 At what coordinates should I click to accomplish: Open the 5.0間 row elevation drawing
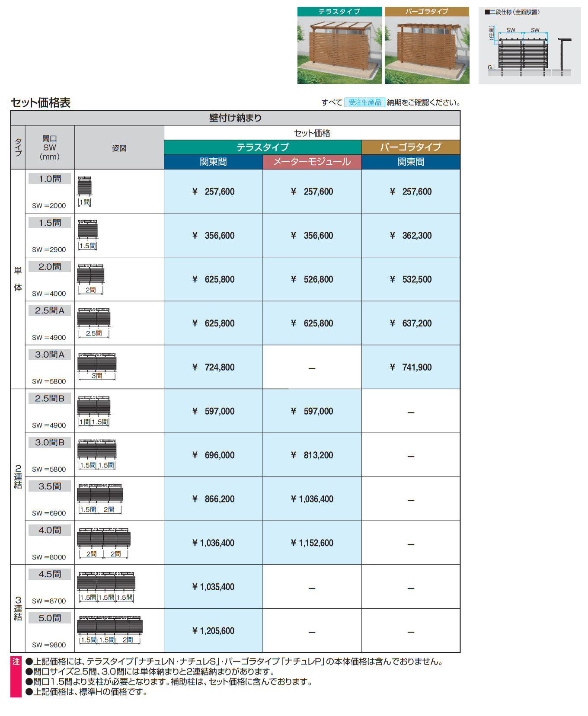(x=110, y=630)
